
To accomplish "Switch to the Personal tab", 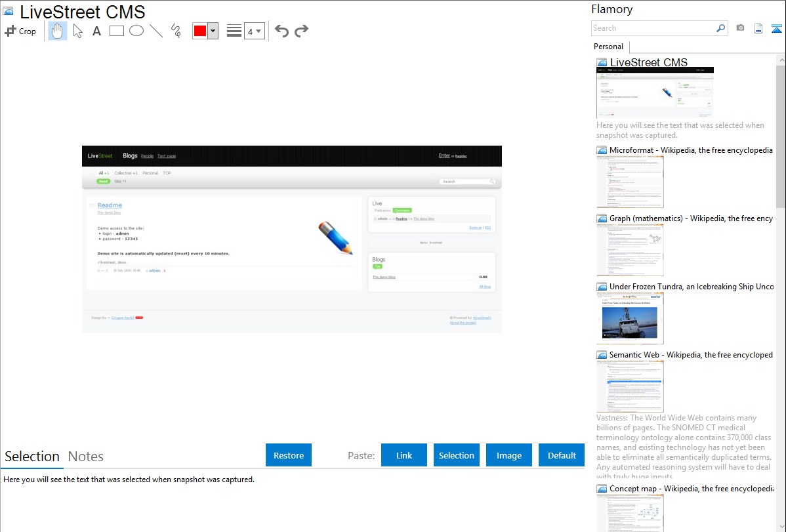I will [x=609, y=47].
